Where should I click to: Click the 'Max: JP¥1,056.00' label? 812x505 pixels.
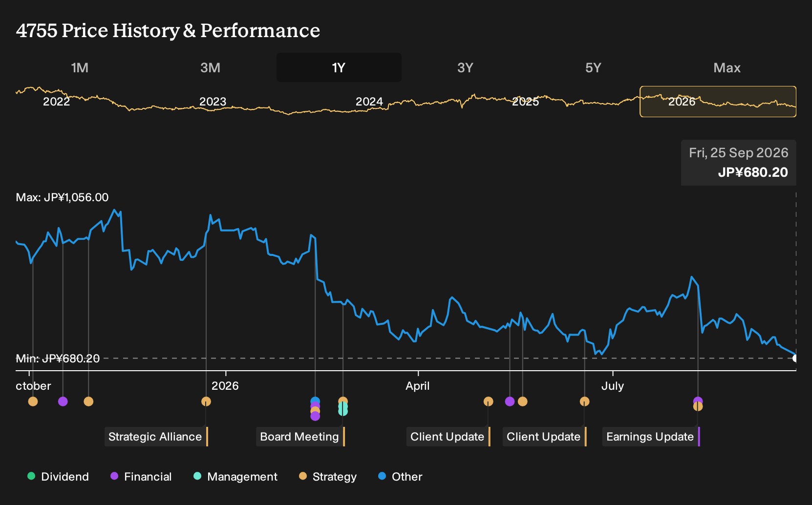pos(63,197)
